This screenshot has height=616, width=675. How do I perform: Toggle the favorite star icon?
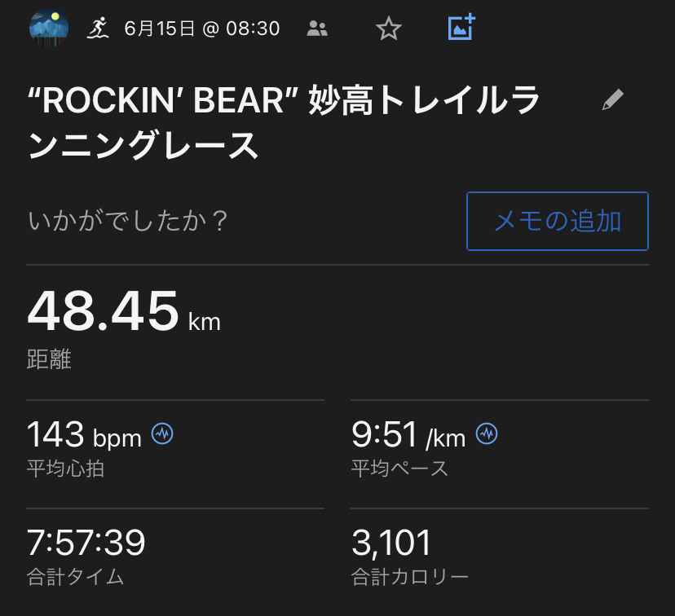389,29
